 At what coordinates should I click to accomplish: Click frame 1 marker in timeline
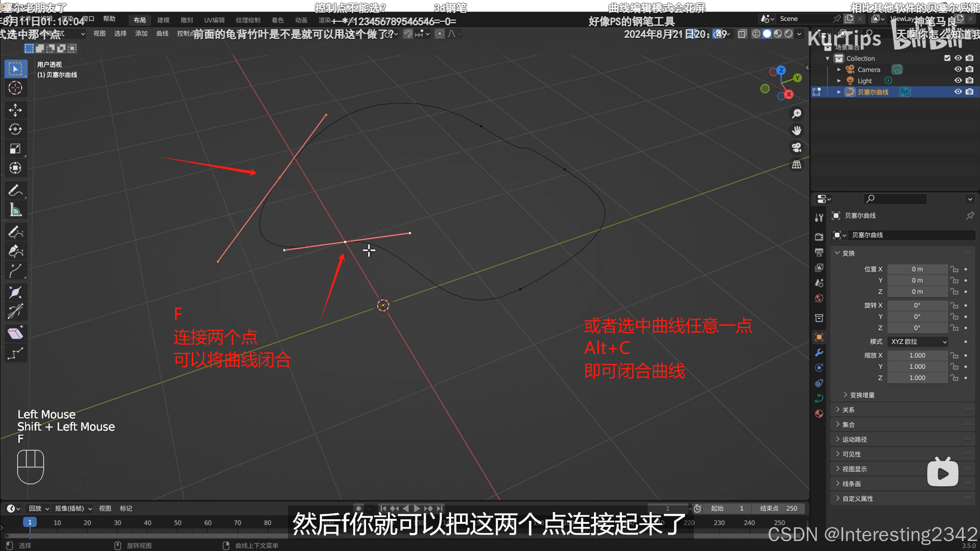29,522
